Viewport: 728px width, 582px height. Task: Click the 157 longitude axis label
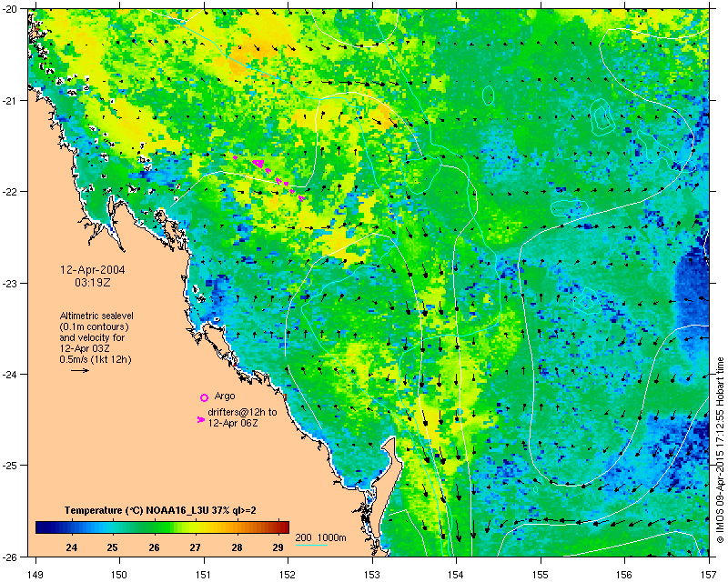(709, 575)
